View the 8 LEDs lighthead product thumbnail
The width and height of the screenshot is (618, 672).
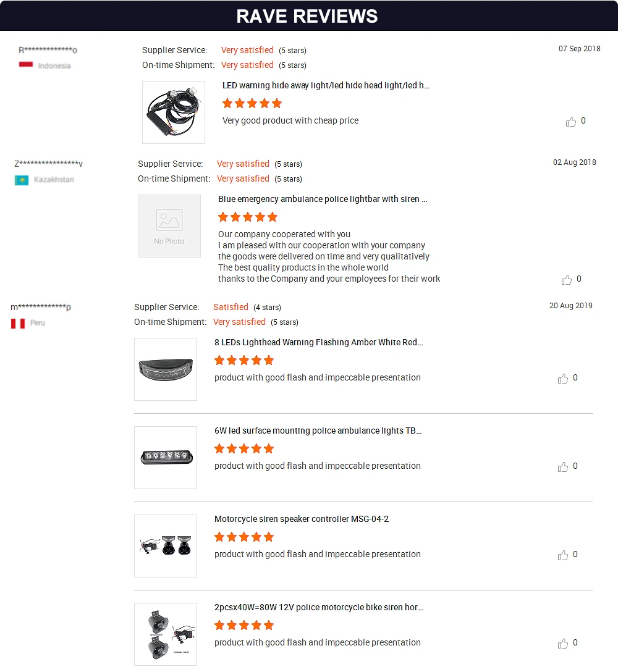(166, 369)
